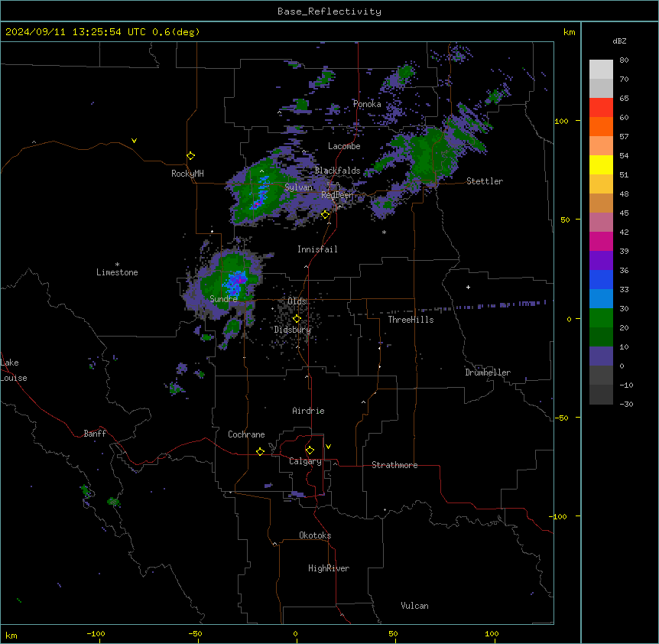Click the ThreeHills city label
Image resolution: width=659 pixels, height=644 pixels.
[x=411, y=320]
